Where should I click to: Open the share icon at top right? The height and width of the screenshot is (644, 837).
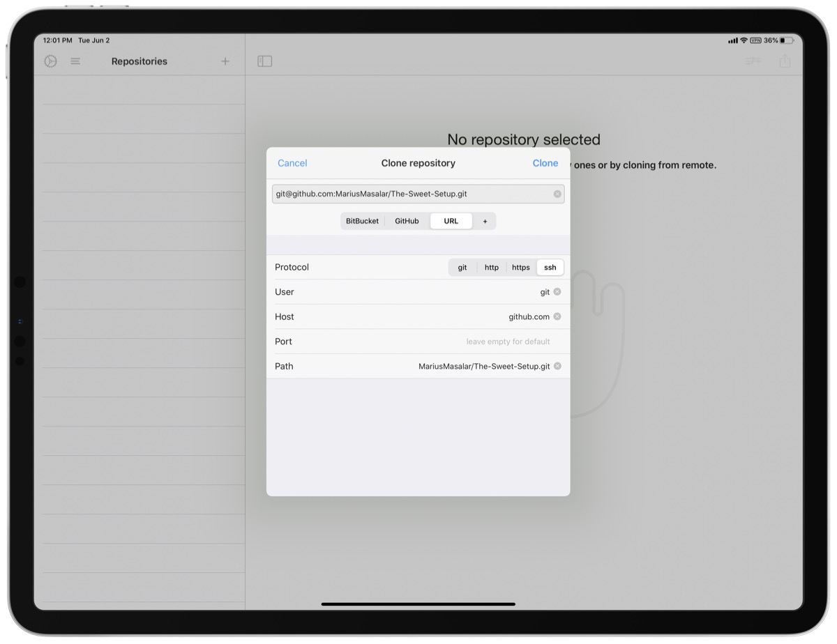[785, 61]
